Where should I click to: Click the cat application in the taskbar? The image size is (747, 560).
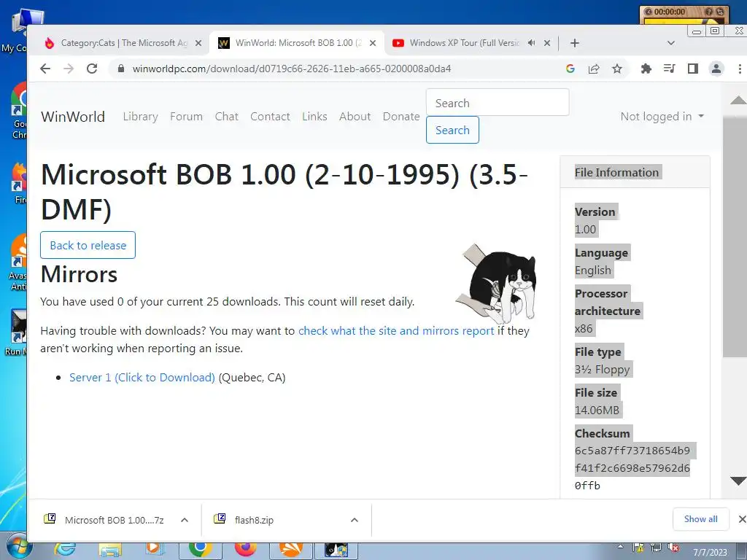(336, 550)
